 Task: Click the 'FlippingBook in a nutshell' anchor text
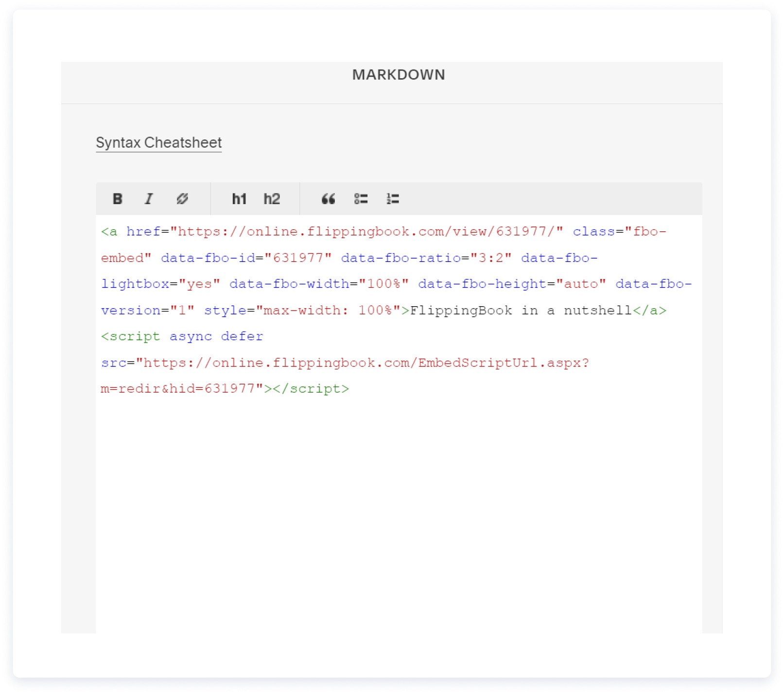point(520,311)
